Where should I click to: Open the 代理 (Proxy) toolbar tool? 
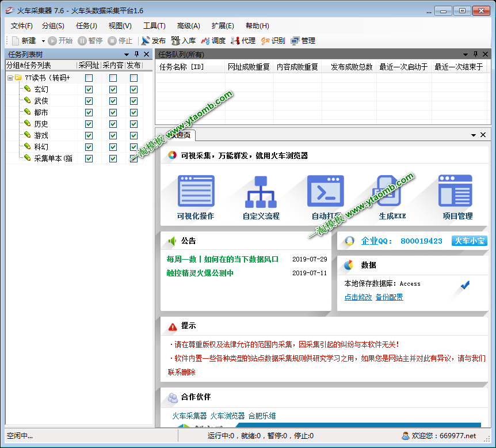[x=243, y=41]
